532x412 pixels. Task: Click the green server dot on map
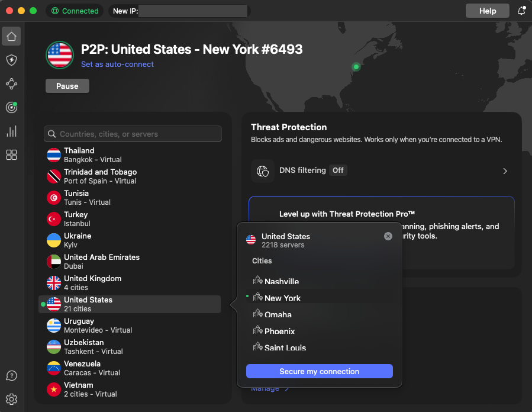356,67
